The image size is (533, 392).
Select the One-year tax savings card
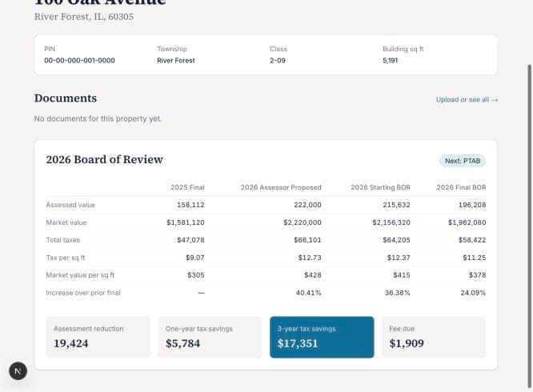tap(210, 337)
